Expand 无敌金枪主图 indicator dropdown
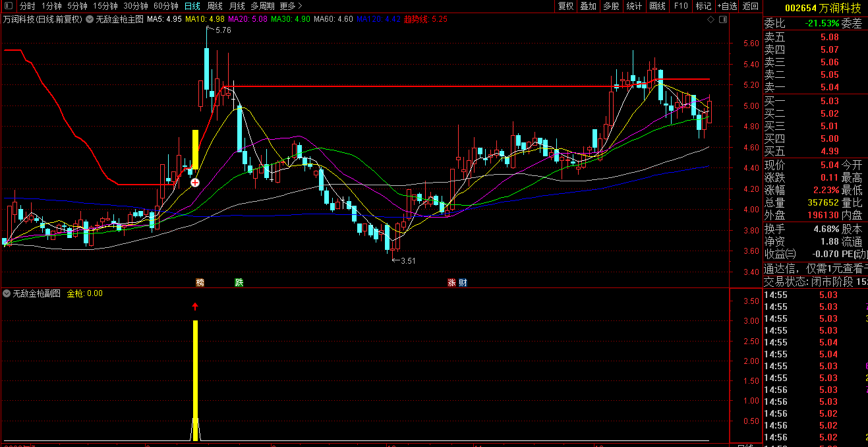This screenshot has height=447, width=868. tap(90, 20)
